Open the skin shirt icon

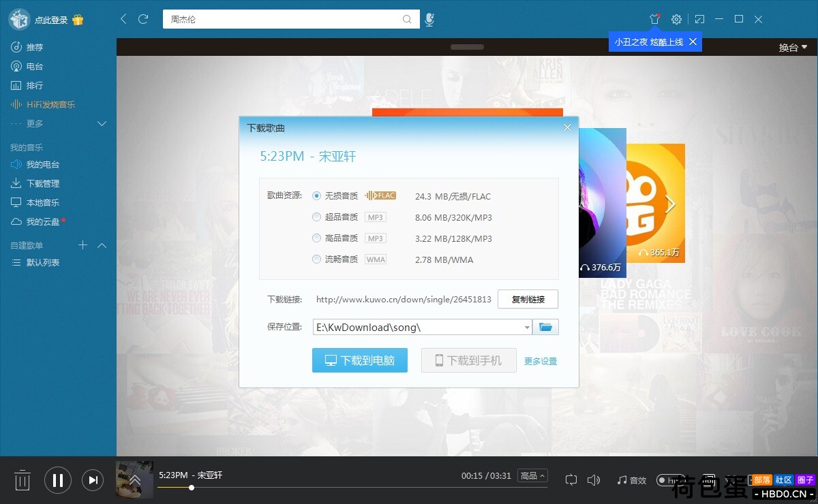pos(654,19)
